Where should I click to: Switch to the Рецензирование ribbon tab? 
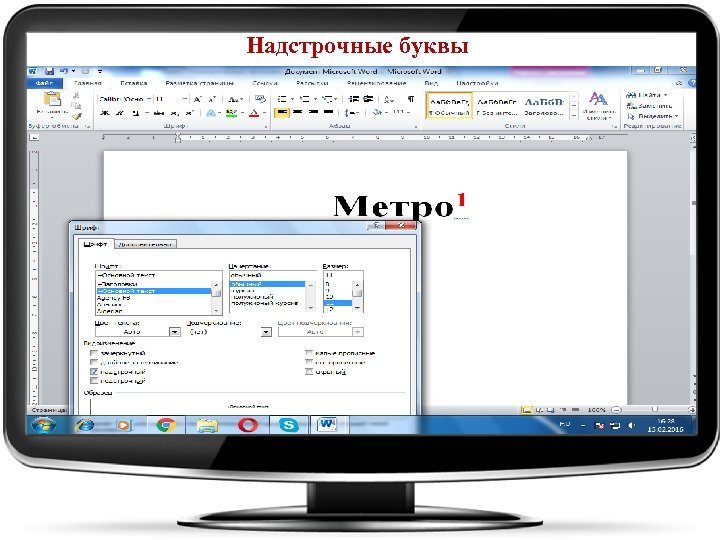coord(377,83)
